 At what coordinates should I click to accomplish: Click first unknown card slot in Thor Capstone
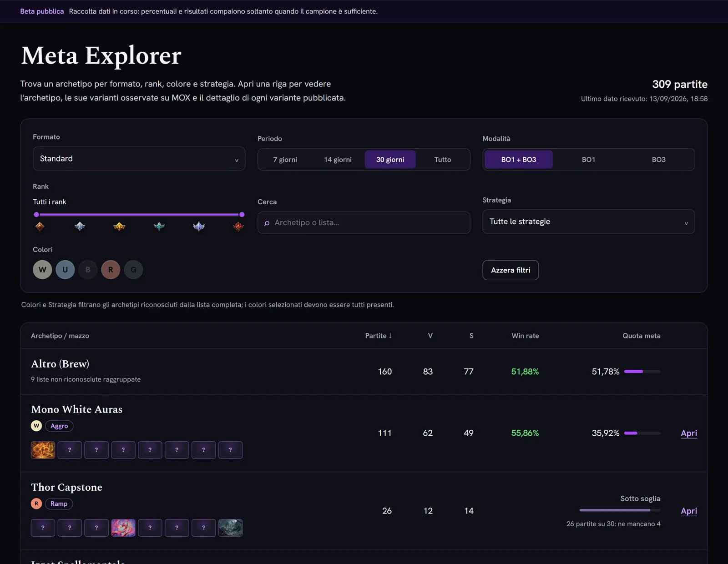coord(43,528)
